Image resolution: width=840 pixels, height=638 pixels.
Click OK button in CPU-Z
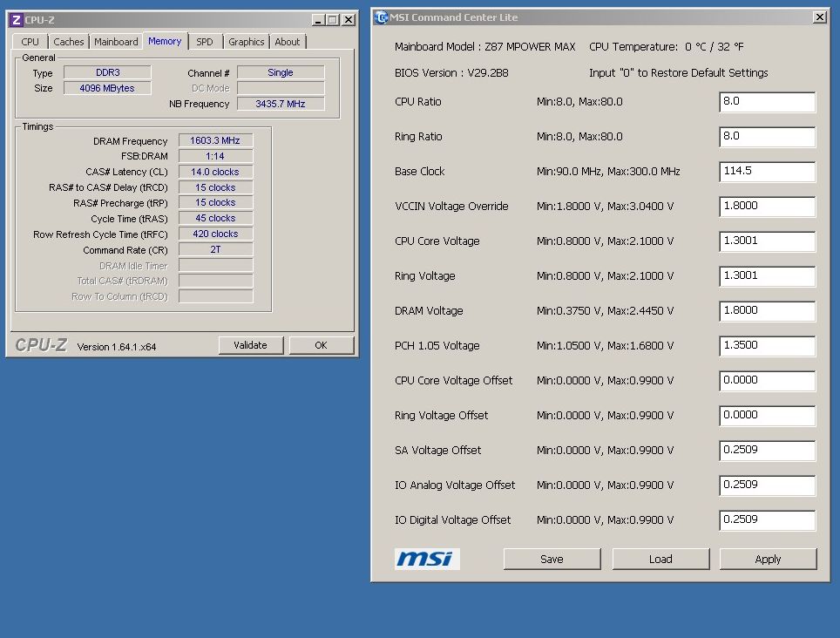(321, 345)
